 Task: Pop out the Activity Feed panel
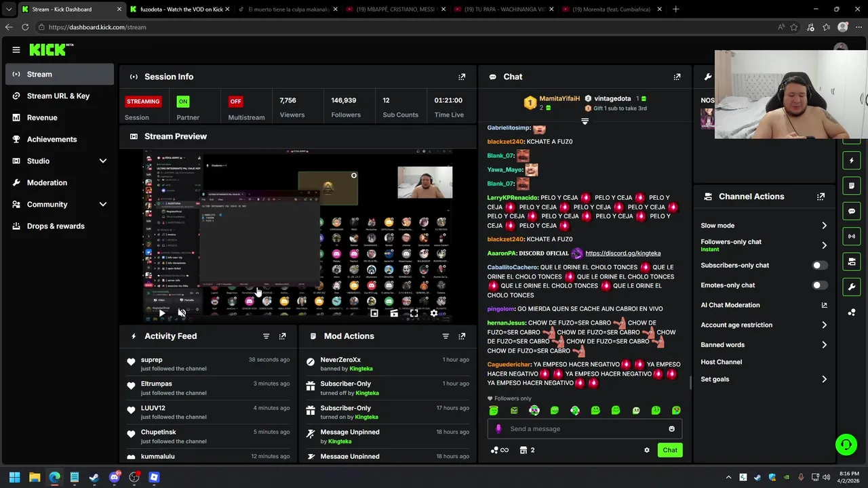[x=282, y=336]
